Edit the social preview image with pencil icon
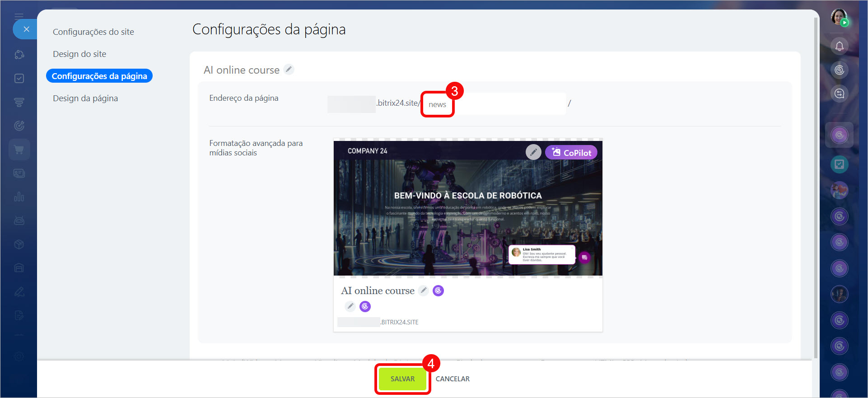Image resolution: width=868 pixels, height=398 pixels. pyautogui.click(x=533, y=152)
